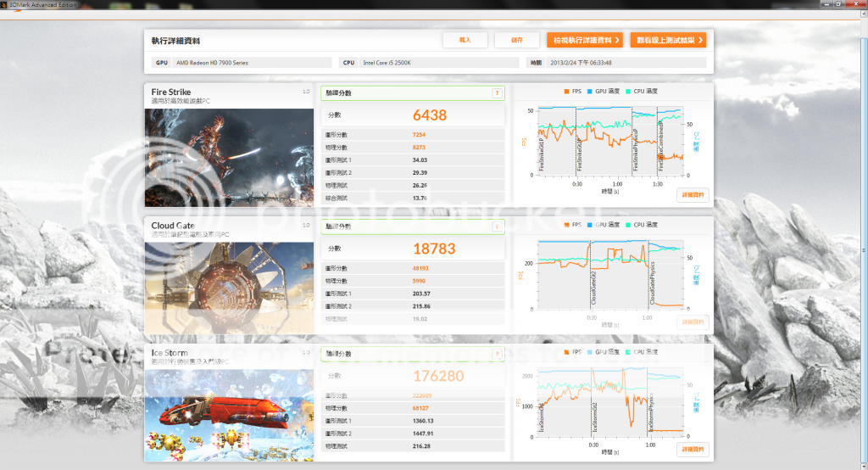The width and height of the screenshot is (868, 470).
Task: Open 詳細資料 under the Fire Strike chart
Action: (693, 195)
